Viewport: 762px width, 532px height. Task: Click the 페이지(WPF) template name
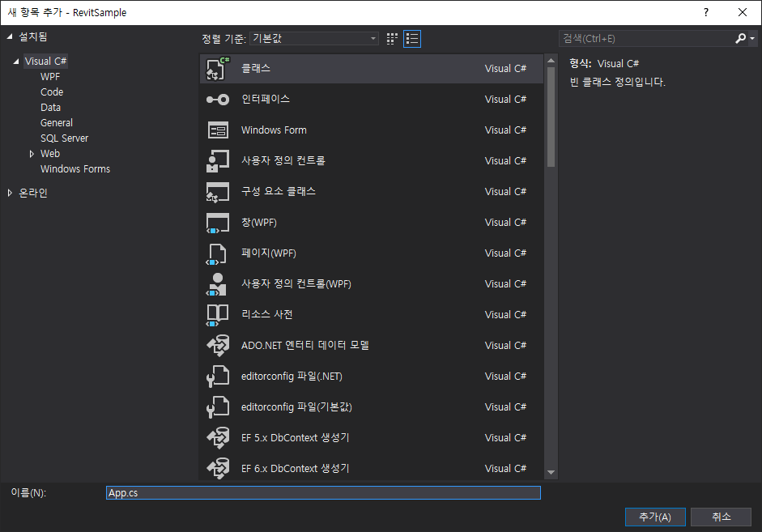click(269, 253)
